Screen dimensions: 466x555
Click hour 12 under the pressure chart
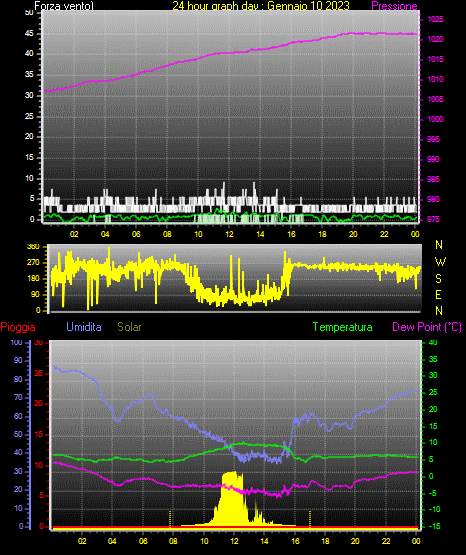(x=229, y=234)
